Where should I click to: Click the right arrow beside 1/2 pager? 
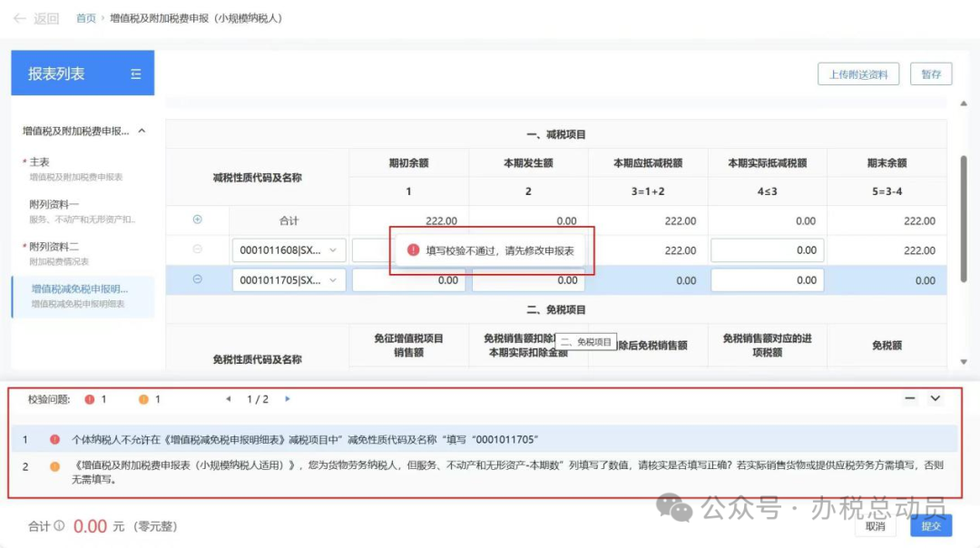coord(288,398)
